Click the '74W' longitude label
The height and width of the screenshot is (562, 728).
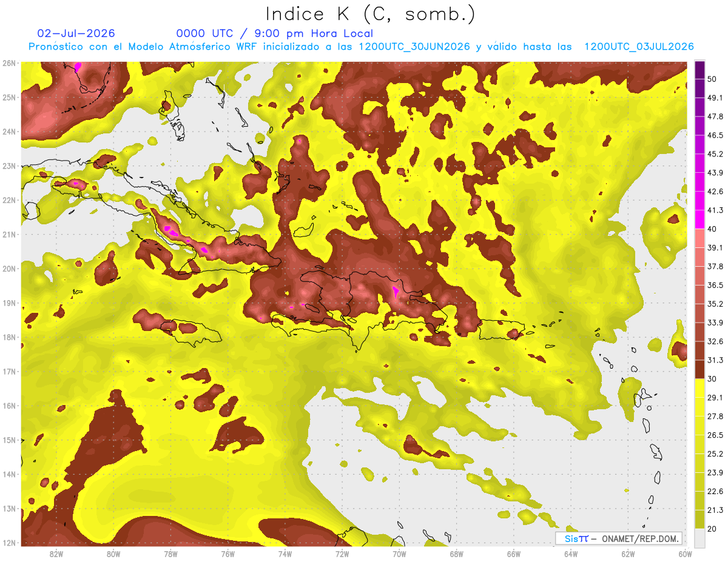285,554
